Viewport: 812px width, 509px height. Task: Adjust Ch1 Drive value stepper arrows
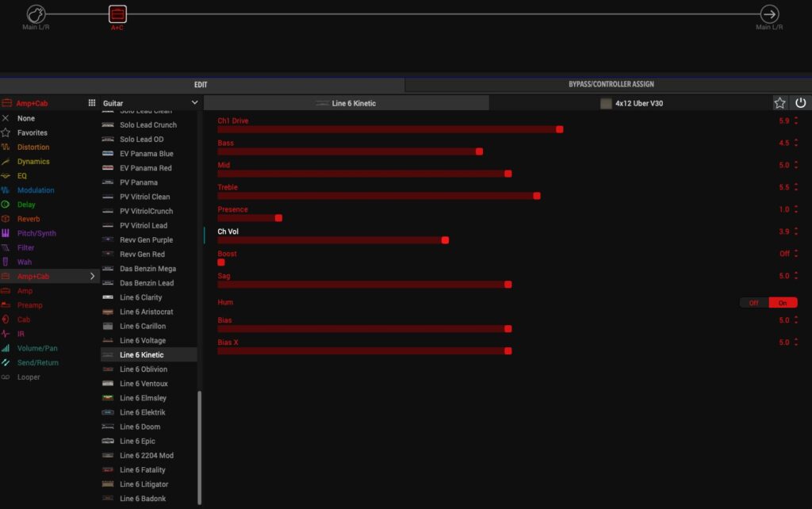click(x=795, y=121)
